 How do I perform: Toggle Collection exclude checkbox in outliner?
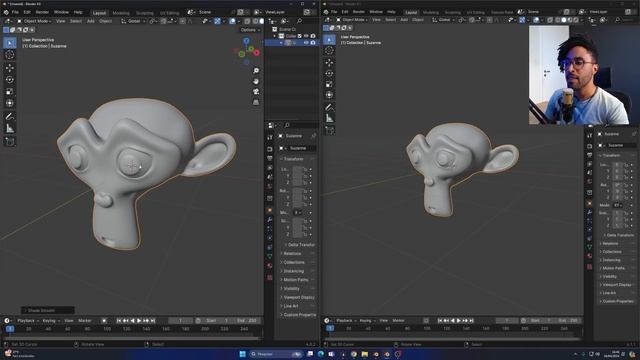coord(300,36)
